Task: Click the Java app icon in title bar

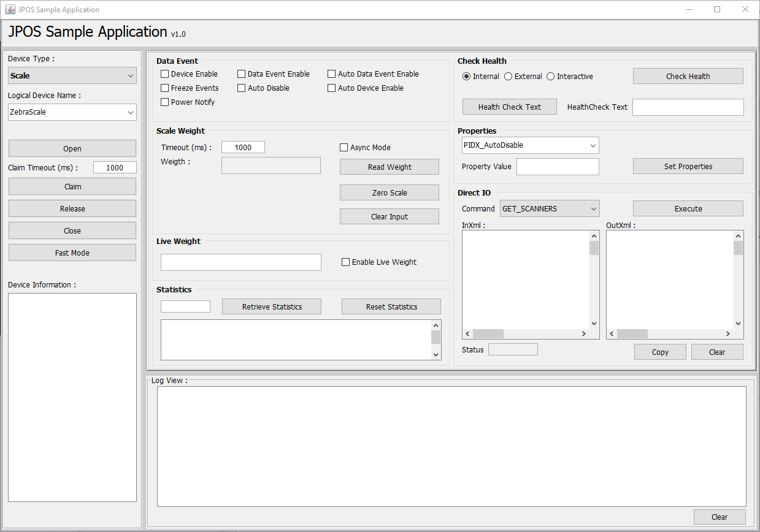Action: 10,9
